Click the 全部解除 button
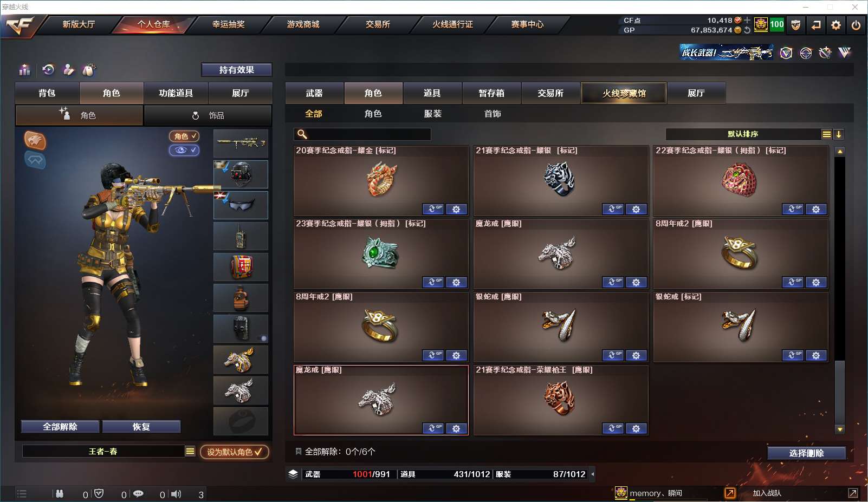This screenshot has width=868, height=502. click(60, 427)
